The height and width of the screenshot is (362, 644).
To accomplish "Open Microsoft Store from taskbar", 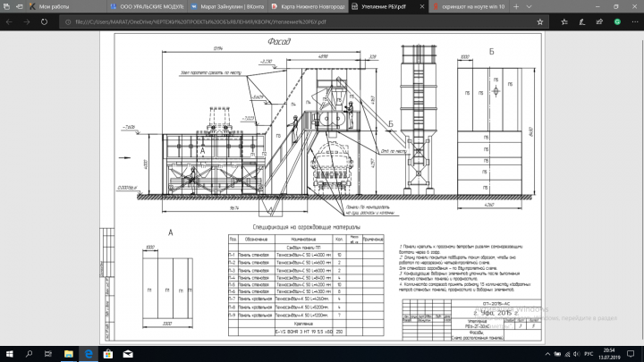I will click(x=108, y=354).
